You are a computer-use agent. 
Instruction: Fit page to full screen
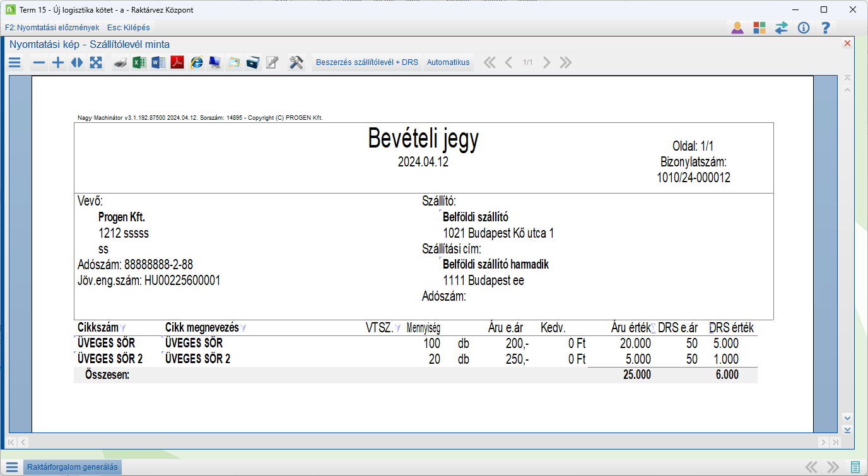[96, 62]
